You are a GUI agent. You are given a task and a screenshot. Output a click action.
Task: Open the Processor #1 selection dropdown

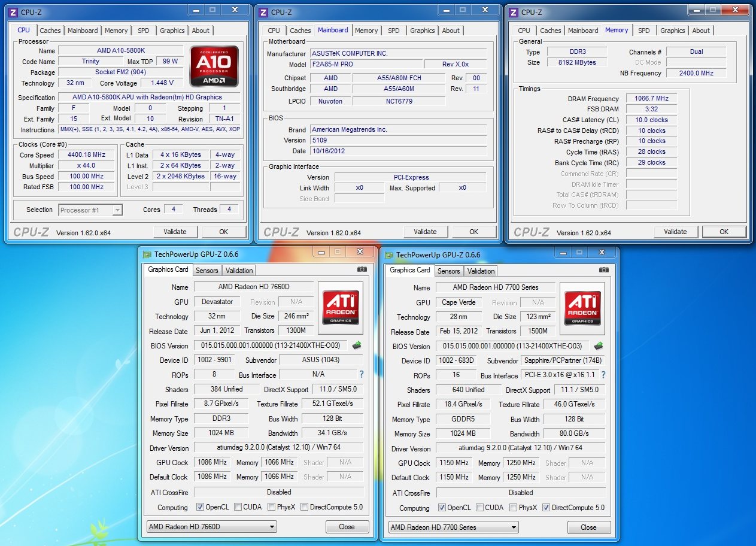(91, 210)
